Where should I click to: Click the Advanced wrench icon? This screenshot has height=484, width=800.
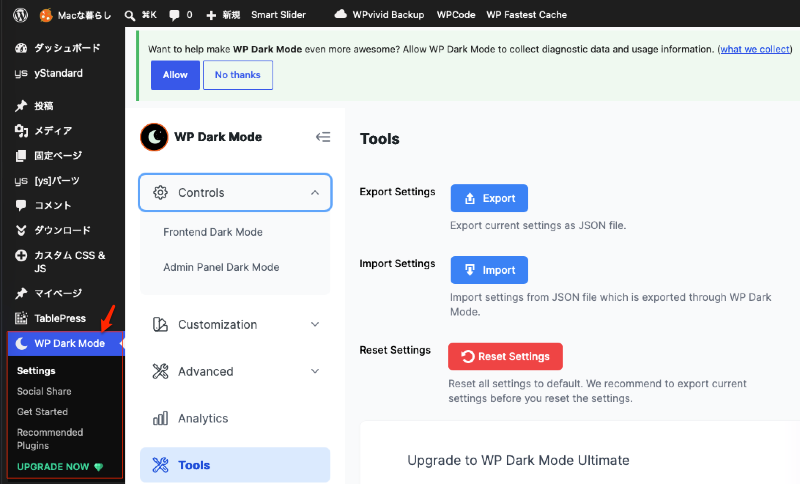click(160, 371)
